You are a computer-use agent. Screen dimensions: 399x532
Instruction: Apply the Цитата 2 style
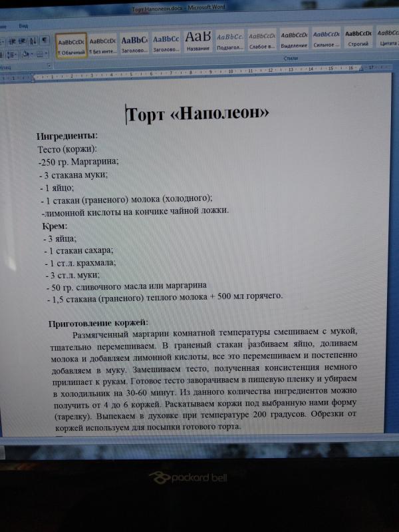(388, 38)
